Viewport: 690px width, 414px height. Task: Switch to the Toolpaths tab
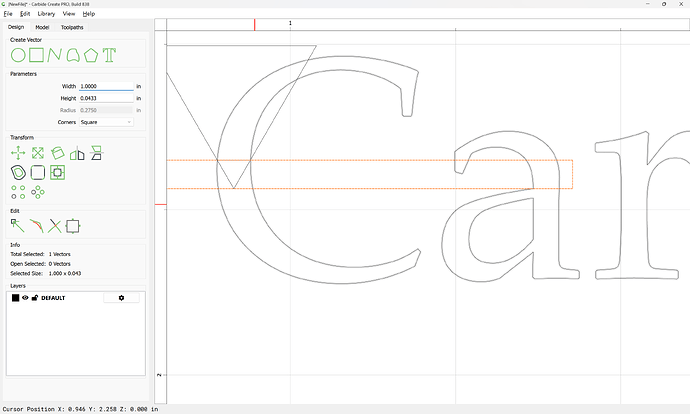pos(72,27)
